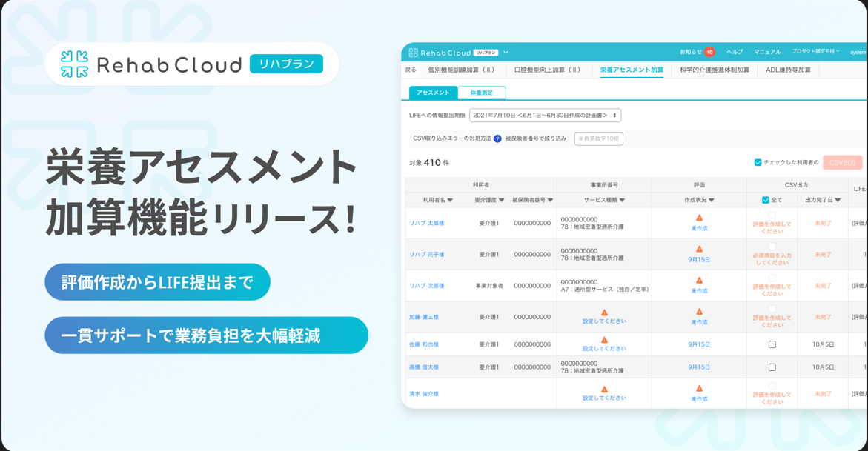Click 佐藤 和也 service type warning icon
868x451 pixels.
[604, 341]
